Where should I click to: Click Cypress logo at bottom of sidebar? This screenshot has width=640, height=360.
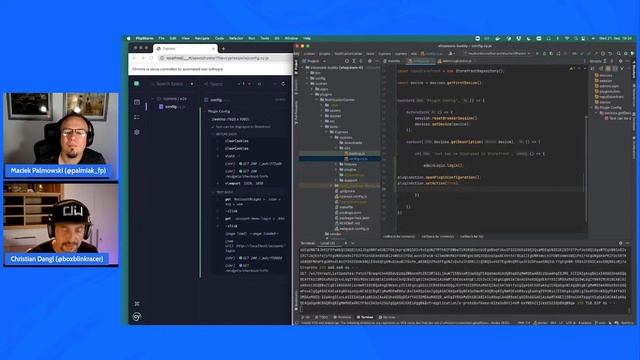pos(137,317)
